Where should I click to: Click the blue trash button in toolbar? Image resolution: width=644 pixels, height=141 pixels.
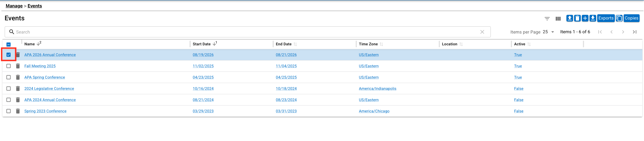[577, 18]
